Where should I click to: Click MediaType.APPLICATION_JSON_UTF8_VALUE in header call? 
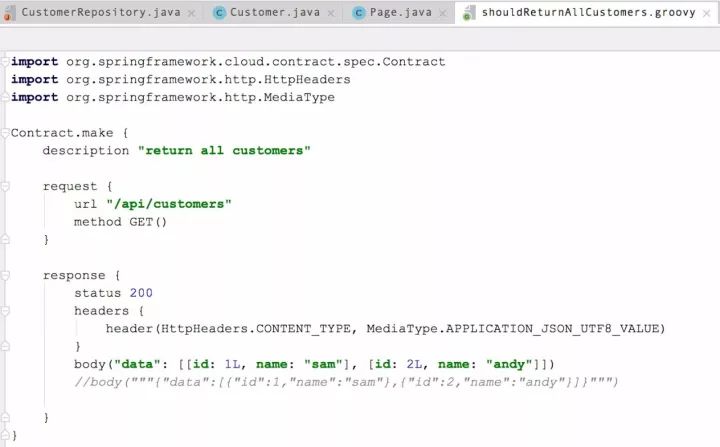(512, 328)
